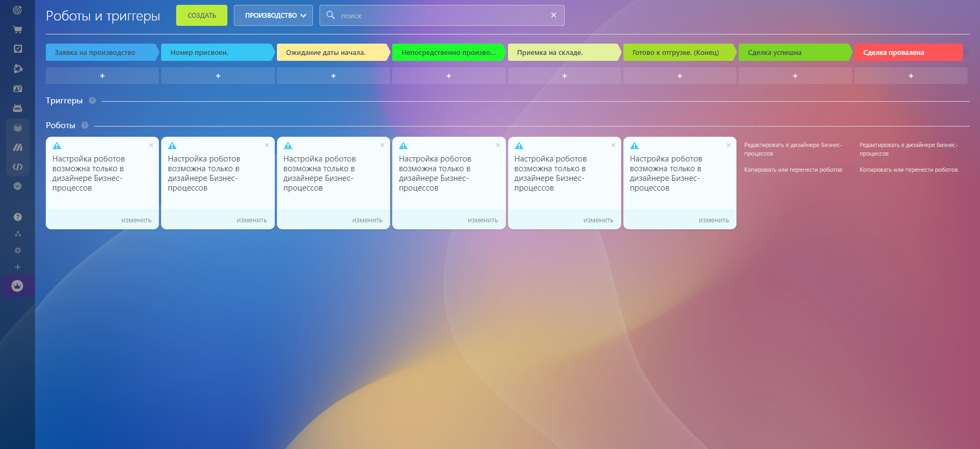This screenshot has height=449, width=980.
Task: Click Копировать или перенести роботов under Сделка успешна
Action: pos(793,170)
